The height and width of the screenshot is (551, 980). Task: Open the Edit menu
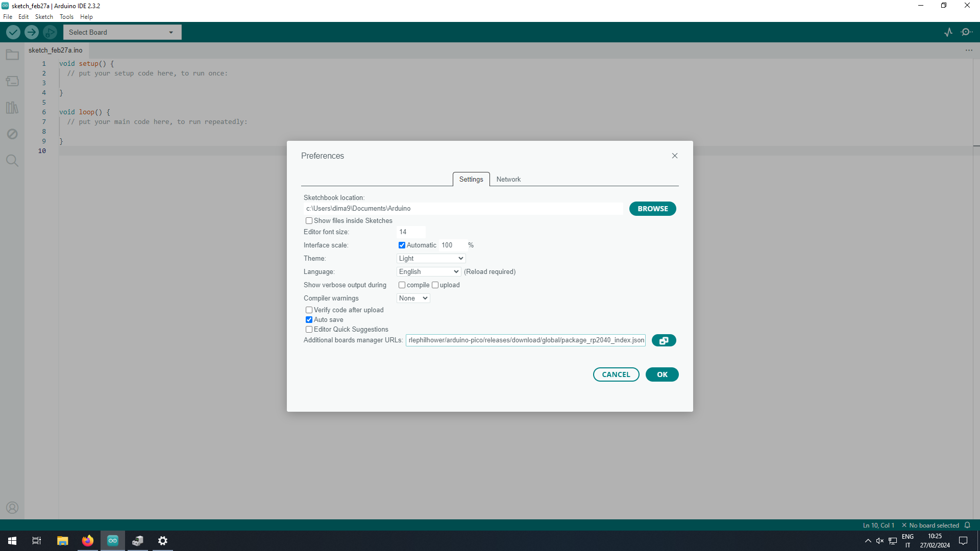pyautogui.click(x=23, y=17)
